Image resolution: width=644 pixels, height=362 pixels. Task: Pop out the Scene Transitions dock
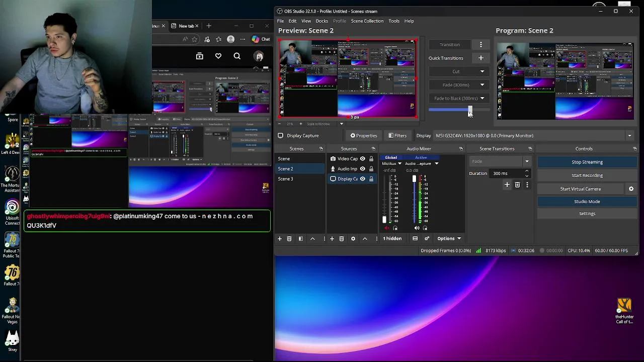[530, 149]
